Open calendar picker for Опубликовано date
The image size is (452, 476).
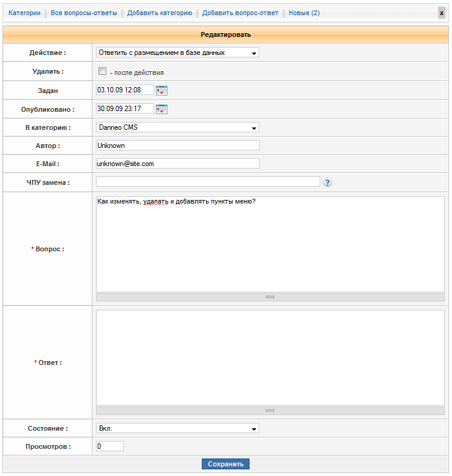coord(161,109)
